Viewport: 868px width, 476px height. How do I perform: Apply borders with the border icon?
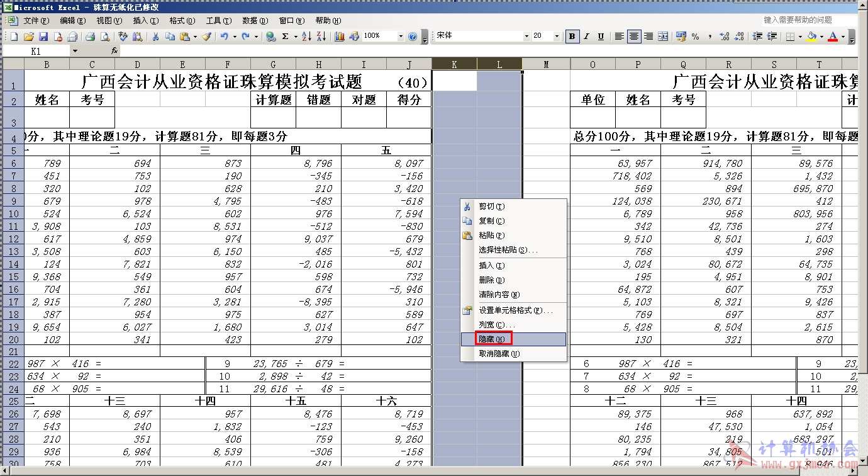[790, 37]
